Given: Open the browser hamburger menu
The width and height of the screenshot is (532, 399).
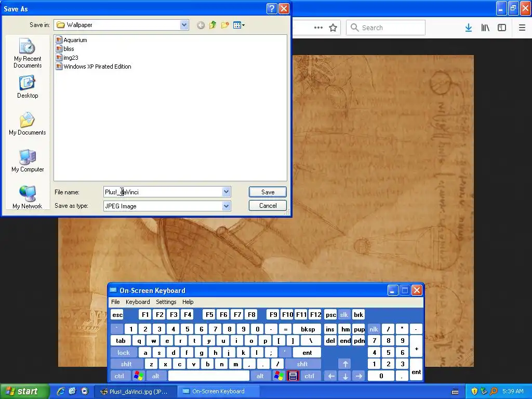Looking at the screenshot, I should tap(522, 28).
